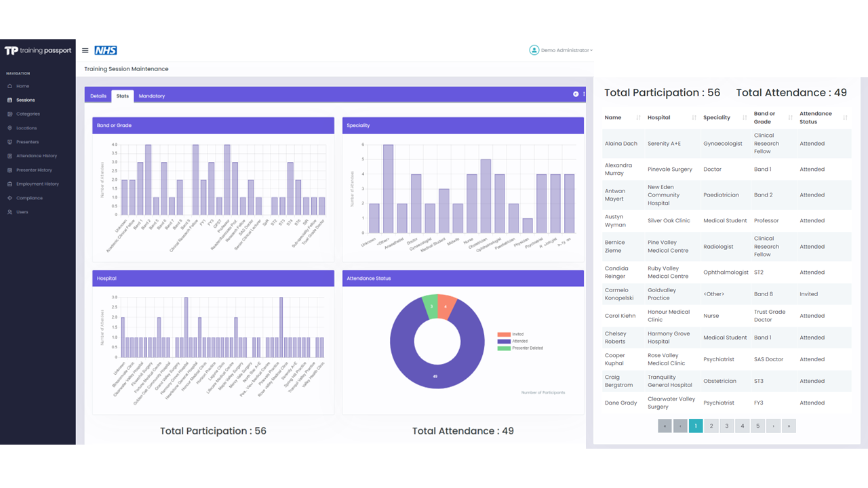Open Presenters in the sidebar

(x=28, y=142)
